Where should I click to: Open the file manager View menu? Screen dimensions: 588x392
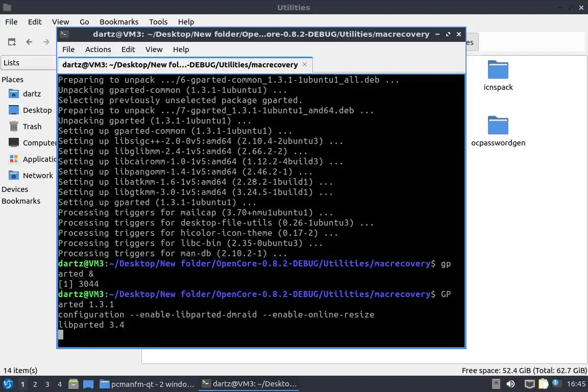(x=60, y=22)
